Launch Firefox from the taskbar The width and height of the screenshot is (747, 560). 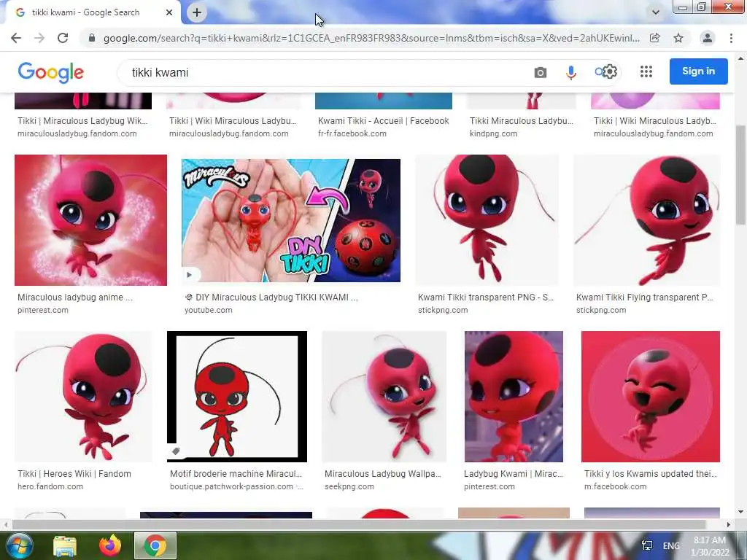[110, 545]
